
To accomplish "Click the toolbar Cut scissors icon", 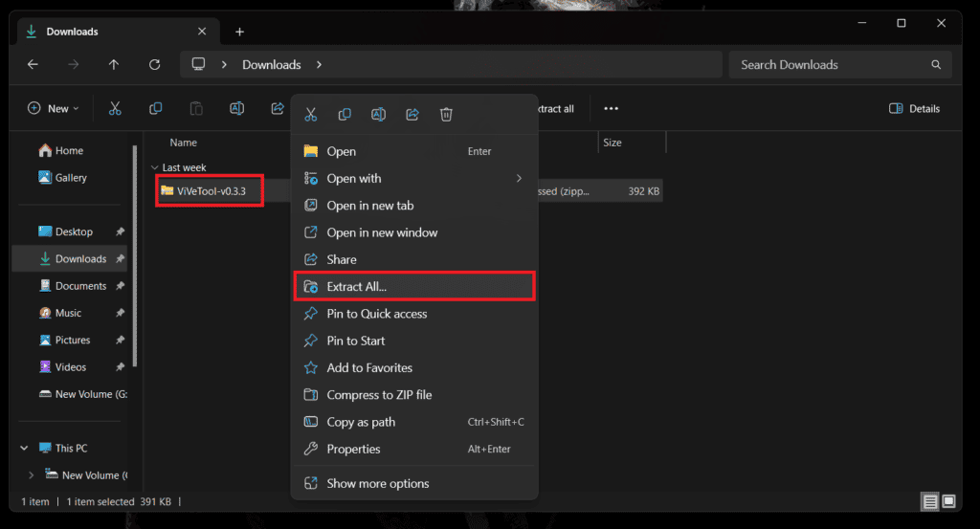I will pos(115,108).
